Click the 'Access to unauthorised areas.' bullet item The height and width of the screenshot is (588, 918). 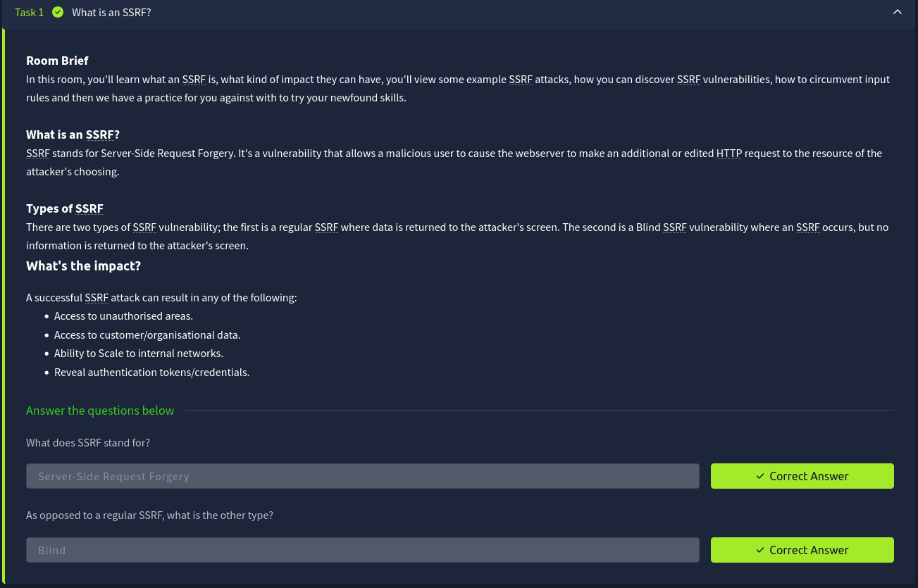click(123, 316)
